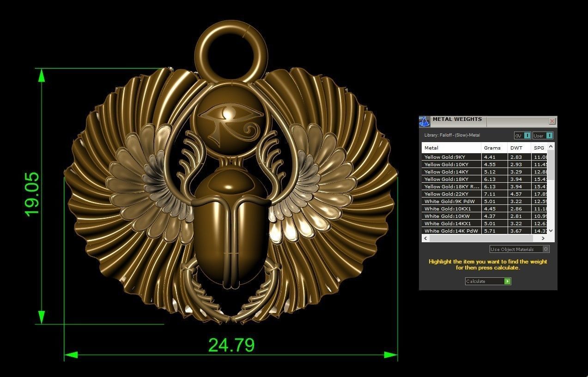Toggle the GV library switch
588x377 pixels.
(x=522, y=135)
